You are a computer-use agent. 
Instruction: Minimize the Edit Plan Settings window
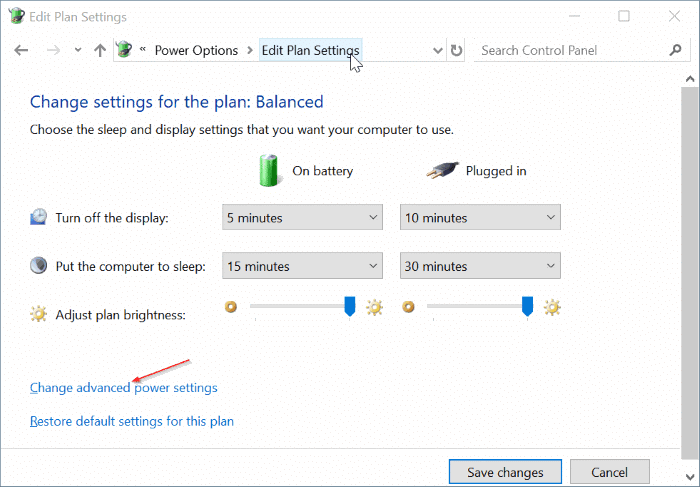(x=575, y=17)
